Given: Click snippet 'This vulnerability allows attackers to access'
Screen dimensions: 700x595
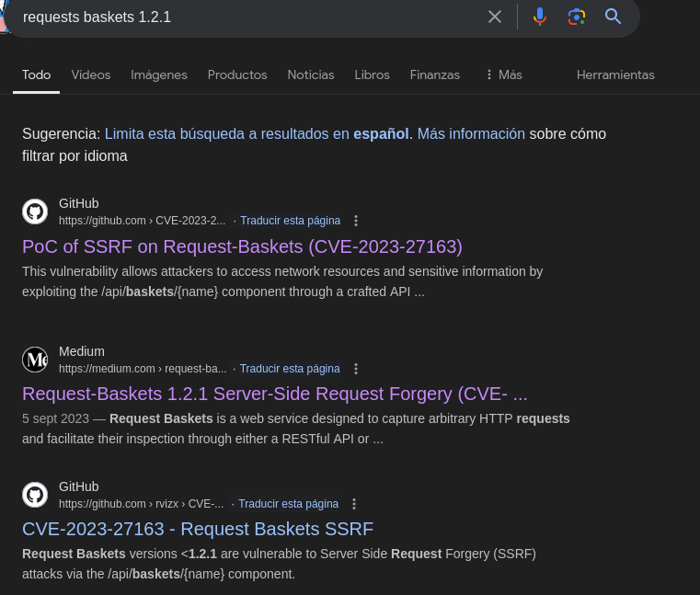Looking at the screenshot, I should (282, 281).
